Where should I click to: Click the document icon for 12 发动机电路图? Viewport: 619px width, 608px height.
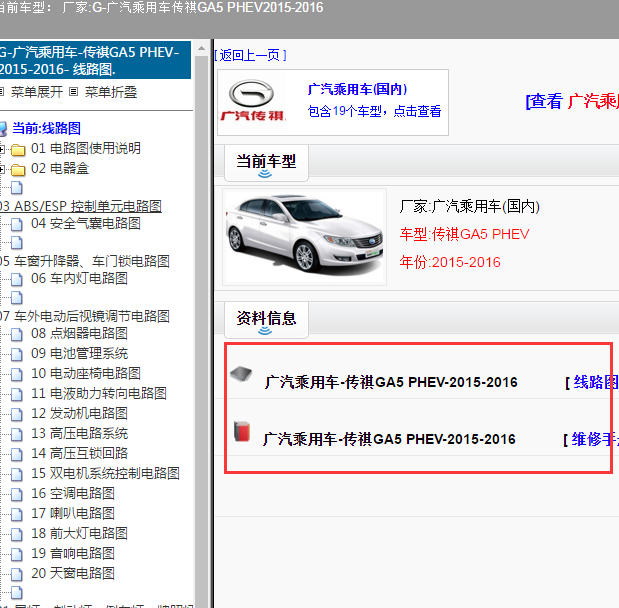coord(17,414)
